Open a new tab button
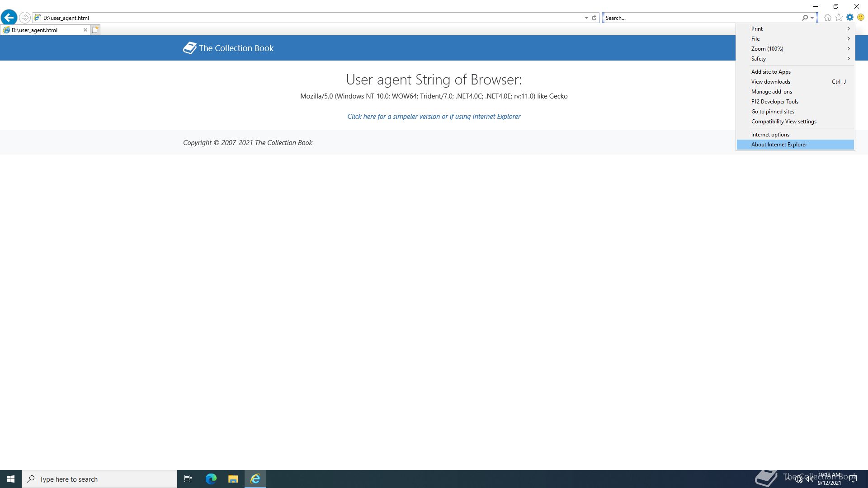The width and height of the screenshot is (868, 488). (x=95, y=30)
